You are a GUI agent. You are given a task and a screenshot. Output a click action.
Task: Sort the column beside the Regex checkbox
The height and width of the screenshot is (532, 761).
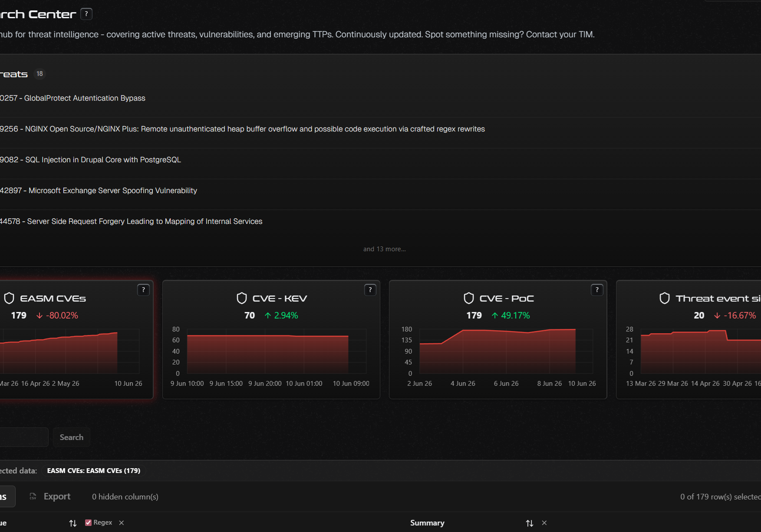coord(73,523)
